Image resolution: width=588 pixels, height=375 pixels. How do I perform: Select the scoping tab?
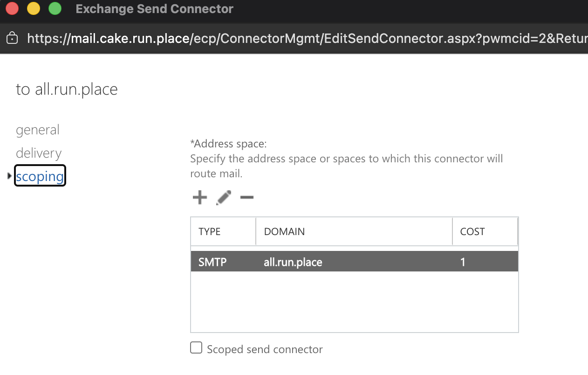coord(40,176)
